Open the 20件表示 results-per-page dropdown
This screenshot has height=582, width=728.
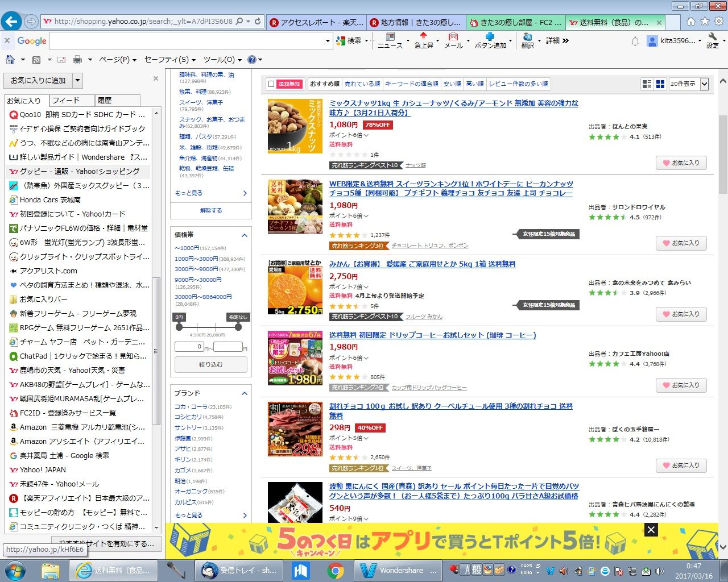click(x=688, y=84)
